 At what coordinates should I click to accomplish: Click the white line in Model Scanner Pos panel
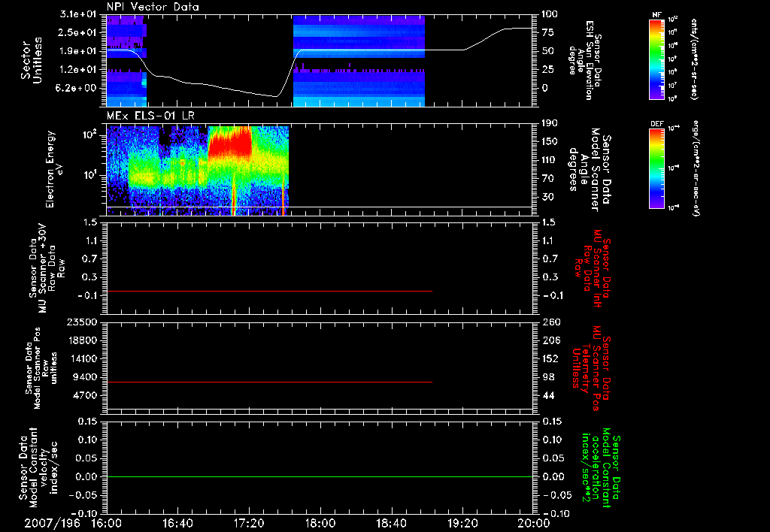tap(319, 409)
